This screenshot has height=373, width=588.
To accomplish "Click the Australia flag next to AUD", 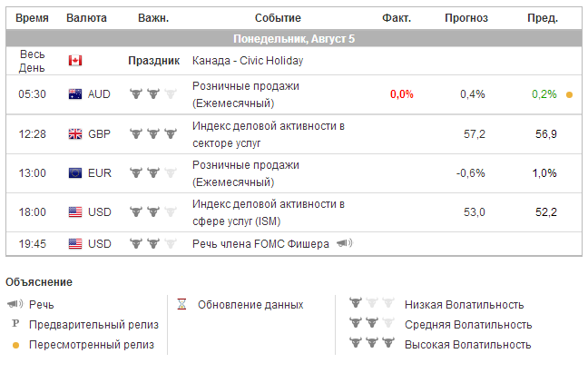I will (x=75, y=94).
